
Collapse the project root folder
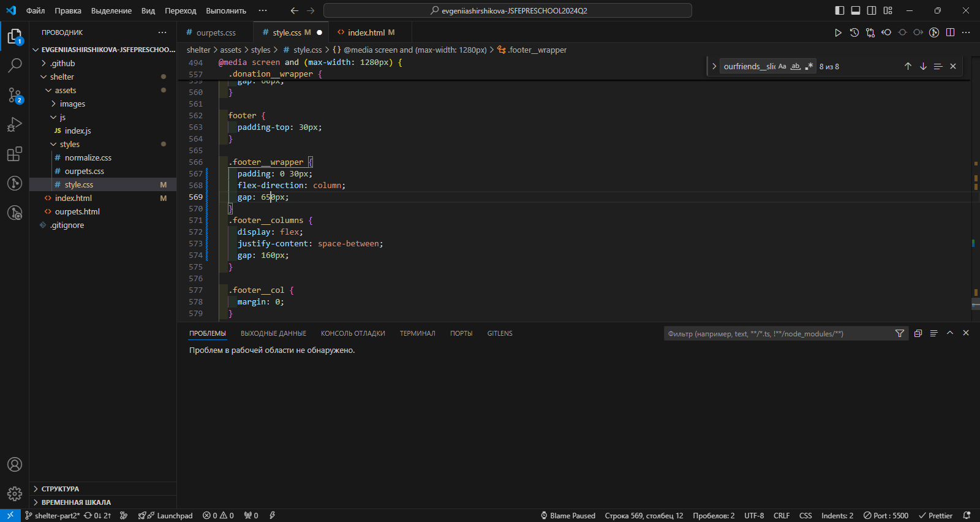tap(103, 50)
